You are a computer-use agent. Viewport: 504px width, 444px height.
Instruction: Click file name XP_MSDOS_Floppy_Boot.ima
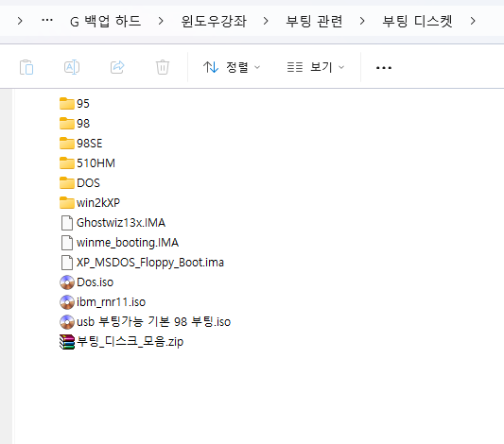[150, 263]
